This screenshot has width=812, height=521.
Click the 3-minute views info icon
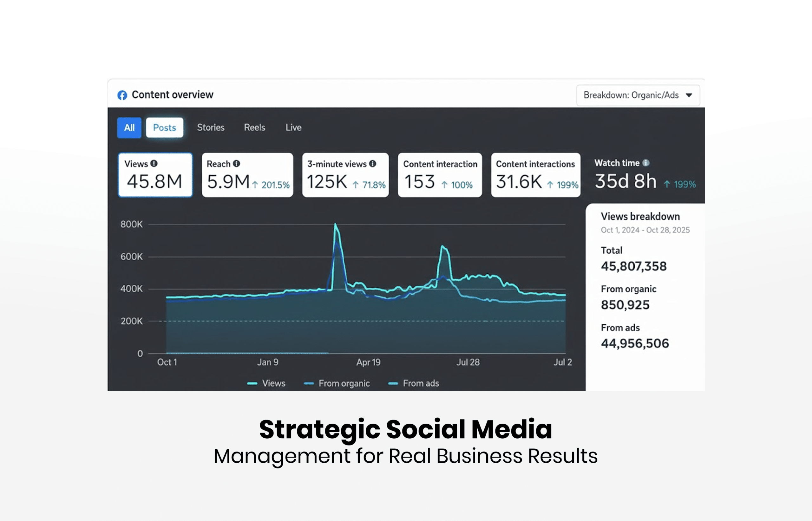(x=372, y=164)
